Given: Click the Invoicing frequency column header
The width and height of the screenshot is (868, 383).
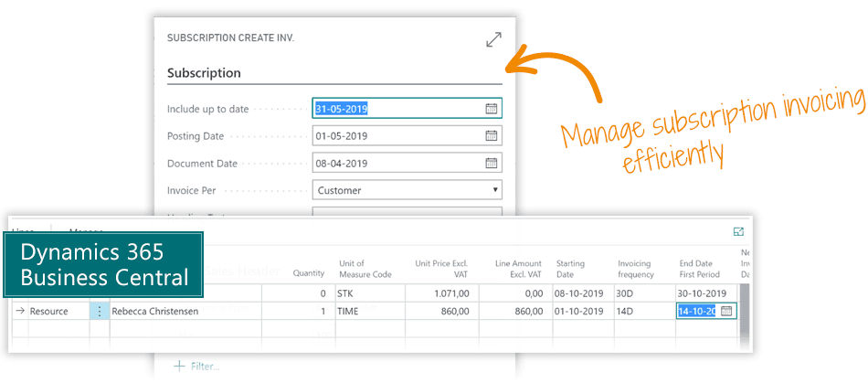Looking at the screenshot, I should pos(636,269).
